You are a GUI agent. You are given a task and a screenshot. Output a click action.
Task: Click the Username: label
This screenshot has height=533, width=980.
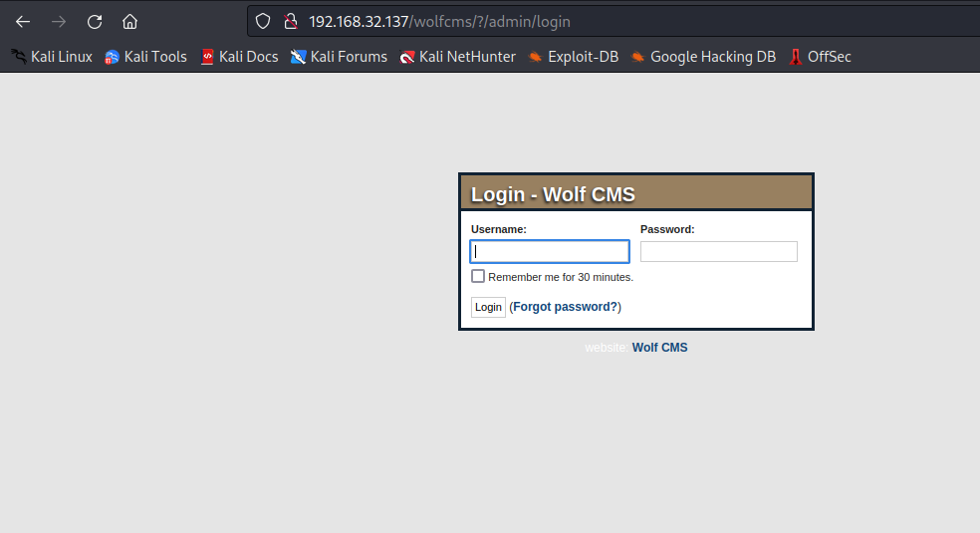[499, 229]
